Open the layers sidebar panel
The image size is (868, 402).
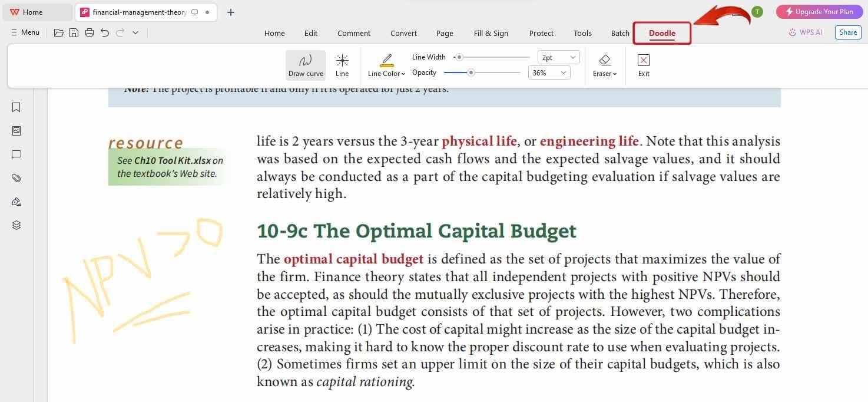(x=16, y=225)
